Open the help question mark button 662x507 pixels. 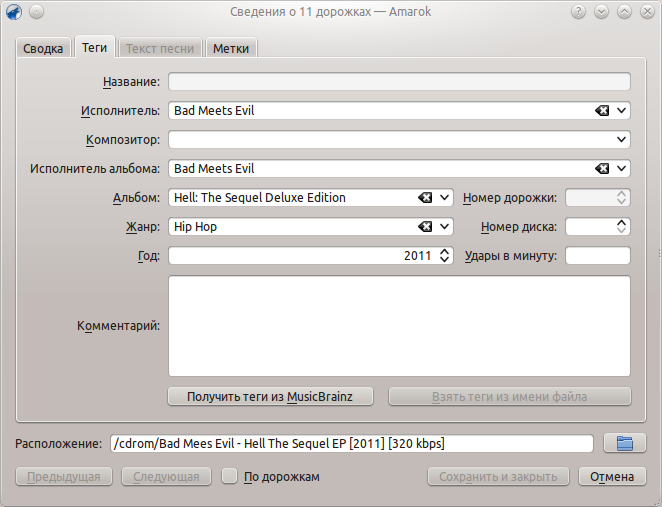[578, 12]
